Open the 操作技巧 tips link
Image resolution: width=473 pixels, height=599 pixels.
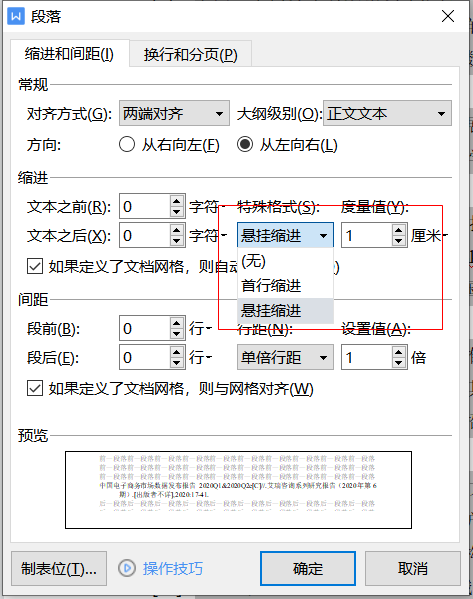pos(173,568)
